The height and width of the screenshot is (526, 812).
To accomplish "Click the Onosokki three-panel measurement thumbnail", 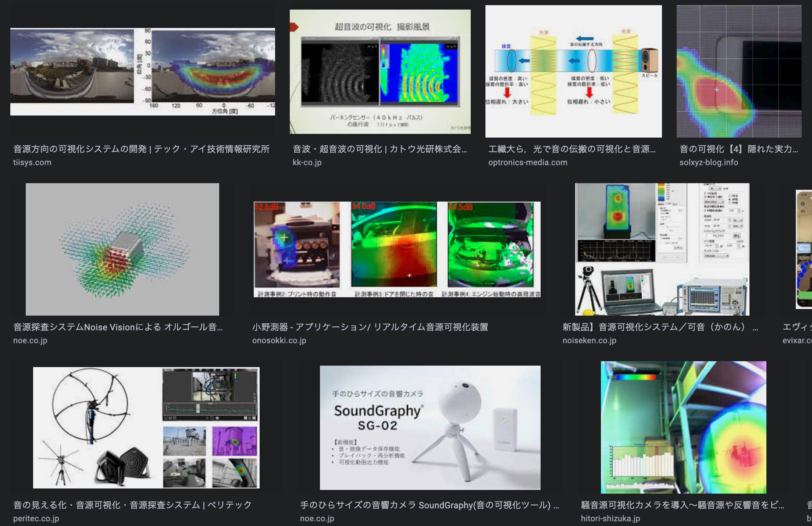I will [x=397, y=249].
